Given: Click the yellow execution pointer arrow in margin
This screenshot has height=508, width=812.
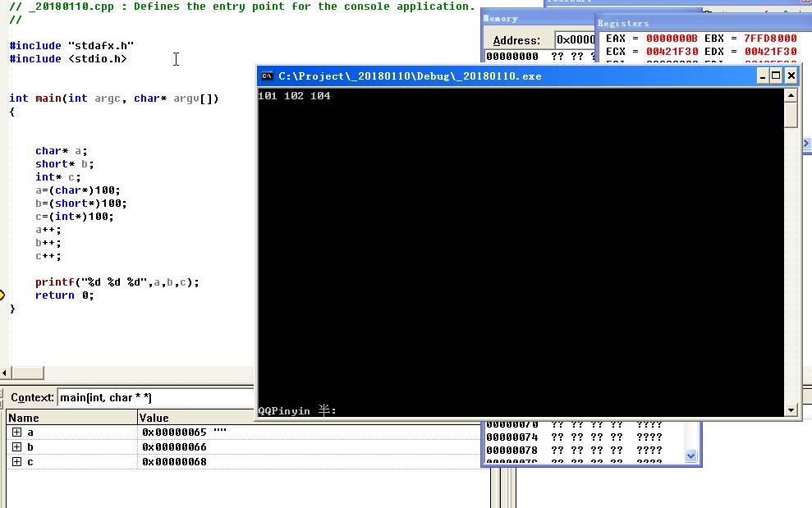Looking at the screenshot, I should point(2,295).
